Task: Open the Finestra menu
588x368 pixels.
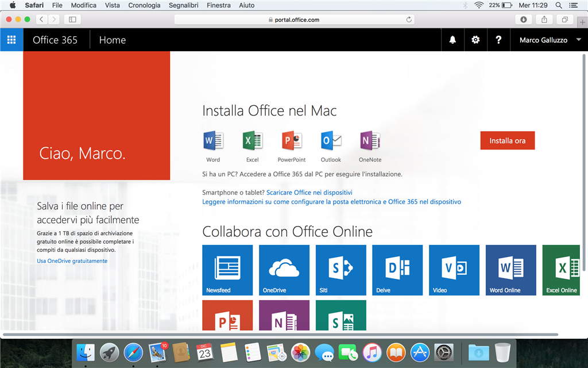Action: [219, 5]
